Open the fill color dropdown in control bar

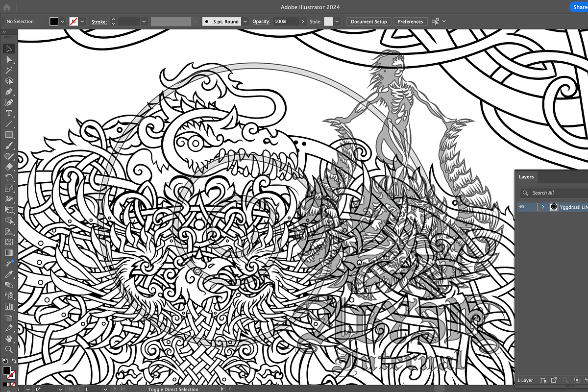point(62,22)
